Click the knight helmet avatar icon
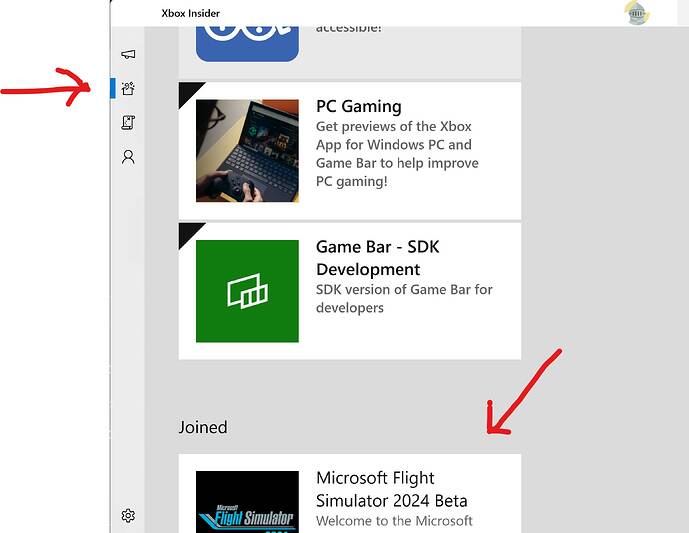Screen dimensions: 689x533 point(636,13)
